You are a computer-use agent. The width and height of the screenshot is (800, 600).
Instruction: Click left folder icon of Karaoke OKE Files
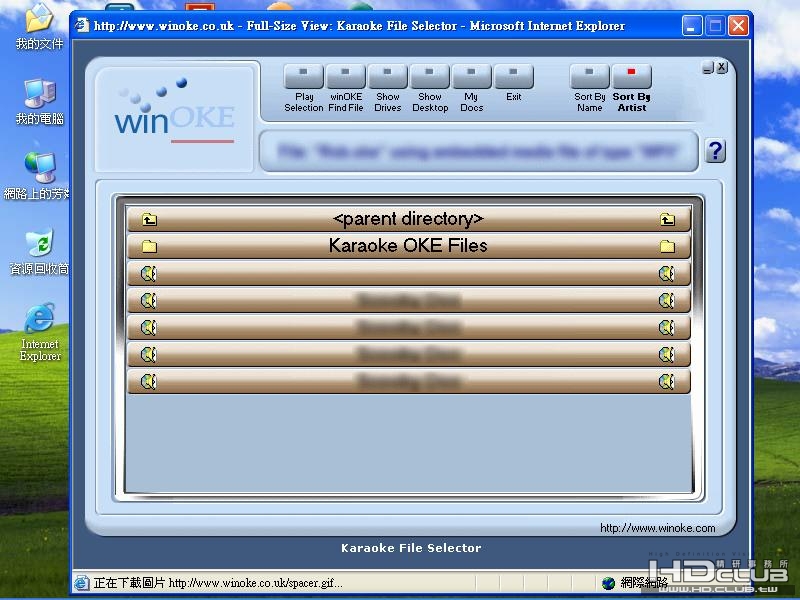pyautogui.click(x=149, y=246)
